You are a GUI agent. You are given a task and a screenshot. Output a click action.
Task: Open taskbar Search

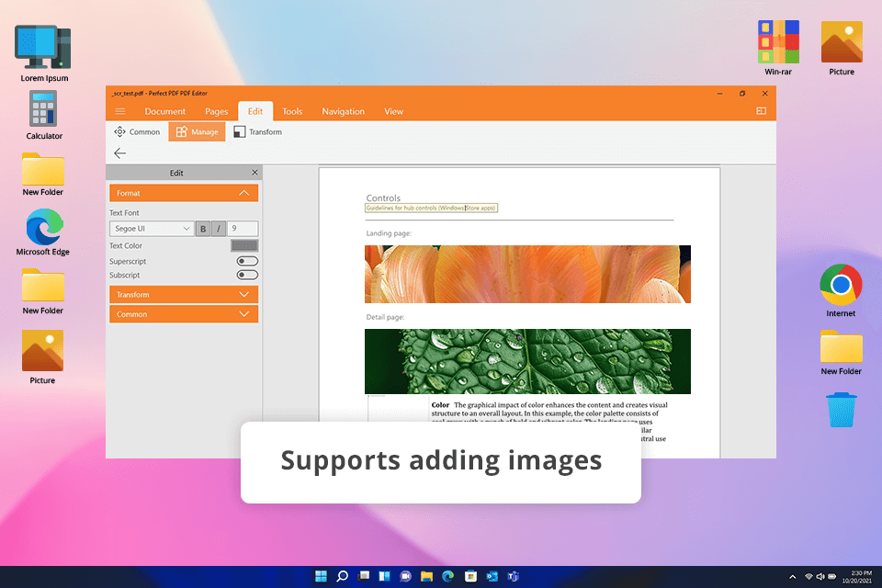pyautogui.click(x=343, y=576)
